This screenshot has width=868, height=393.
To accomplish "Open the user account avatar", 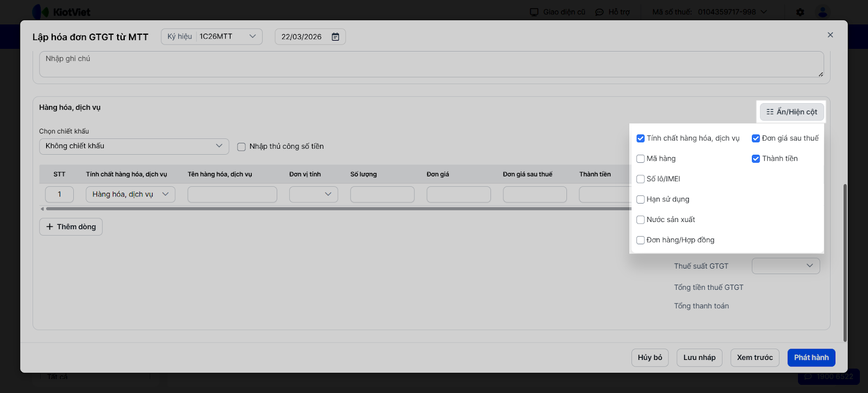I will point(823,12).
